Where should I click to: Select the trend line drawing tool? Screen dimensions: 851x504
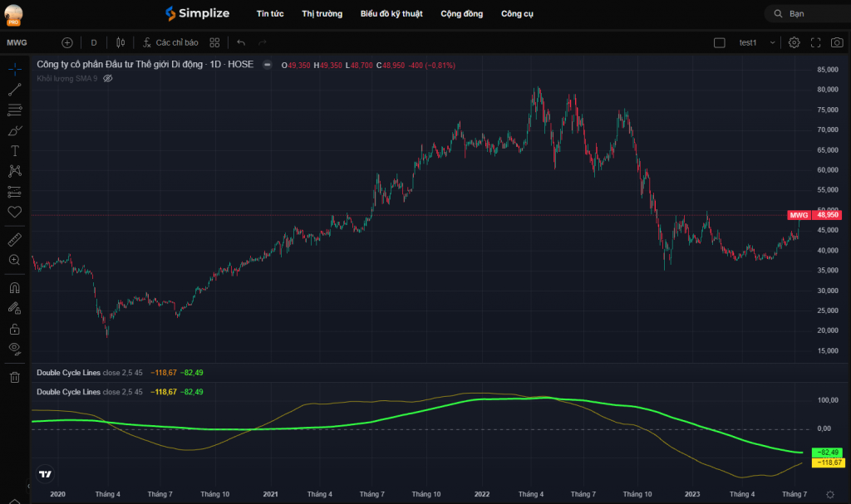pos(14,89)
